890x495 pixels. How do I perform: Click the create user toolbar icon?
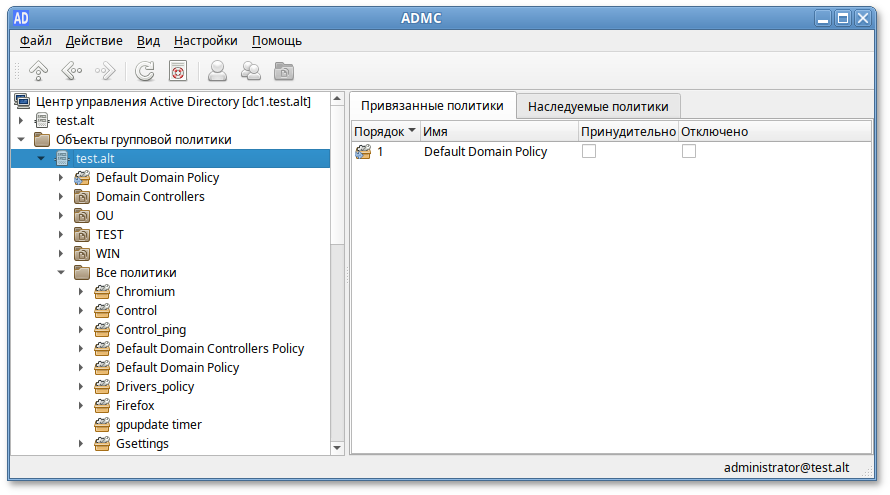pyautogui.click(x=217, y=71)
